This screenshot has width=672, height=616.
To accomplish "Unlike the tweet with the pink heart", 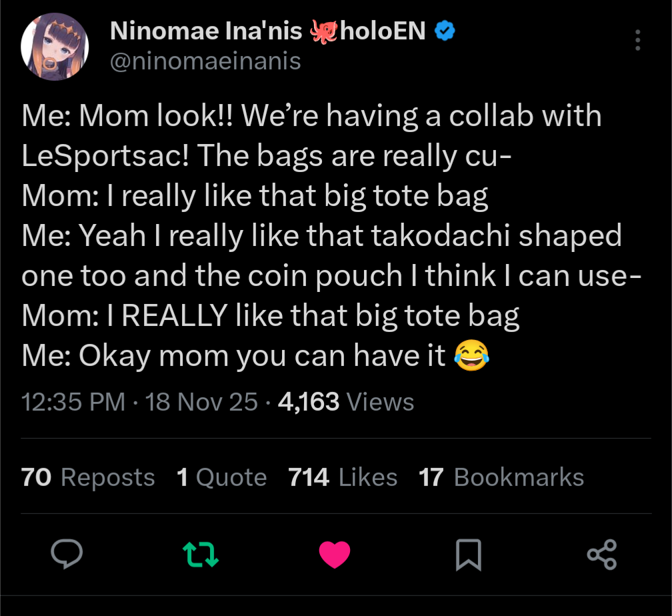I will coord(335,554).
